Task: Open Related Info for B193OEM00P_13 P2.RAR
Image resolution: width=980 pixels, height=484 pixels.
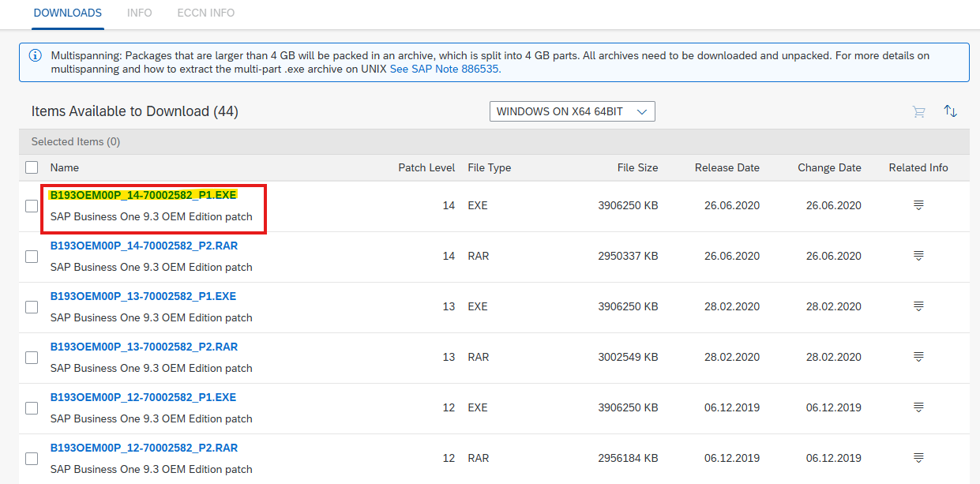Action: pyautogui.click(x=918, y=357)
